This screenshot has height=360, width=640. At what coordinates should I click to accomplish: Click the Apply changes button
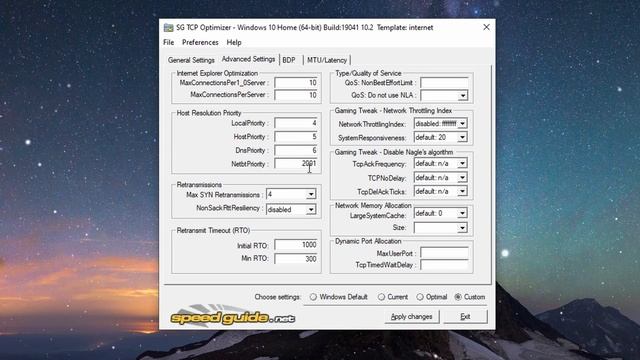(x=411, y=317)
